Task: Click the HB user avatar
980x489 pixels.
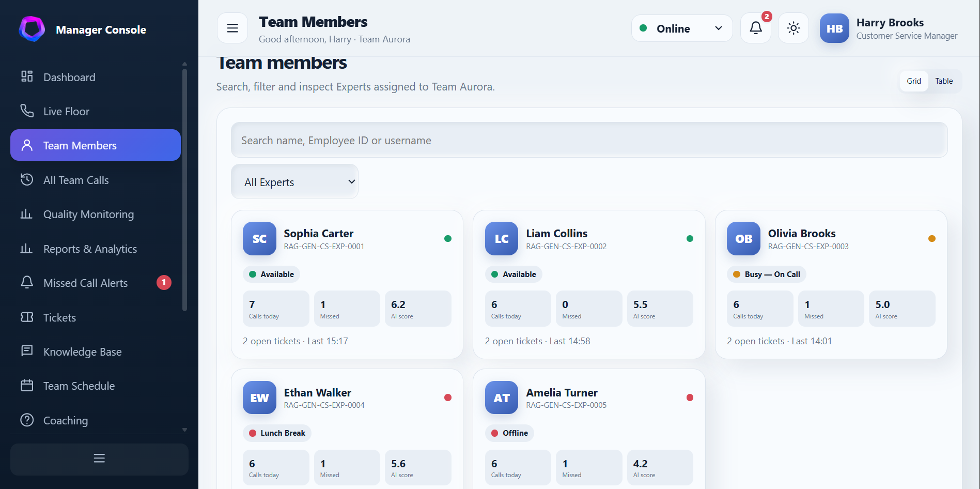Action: pos(834,28)
